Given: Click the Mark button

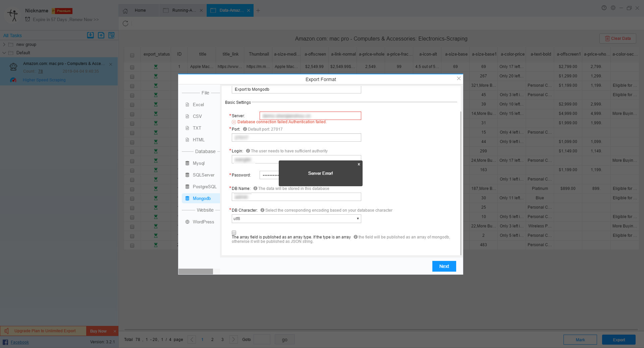Looking at the screenshot, I should 580,340.
